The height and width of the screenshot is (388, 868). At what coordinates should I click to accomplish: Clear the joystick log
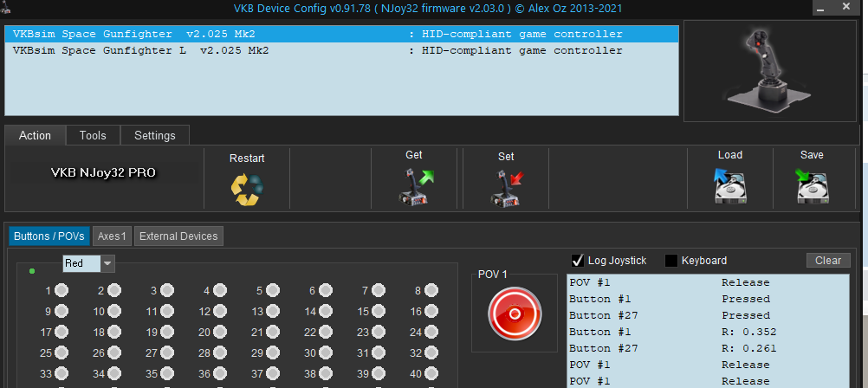(x=828, y=260)
